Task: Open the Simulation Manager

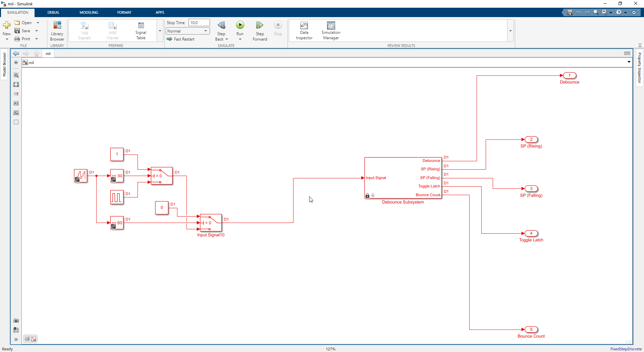Action: 331,31
